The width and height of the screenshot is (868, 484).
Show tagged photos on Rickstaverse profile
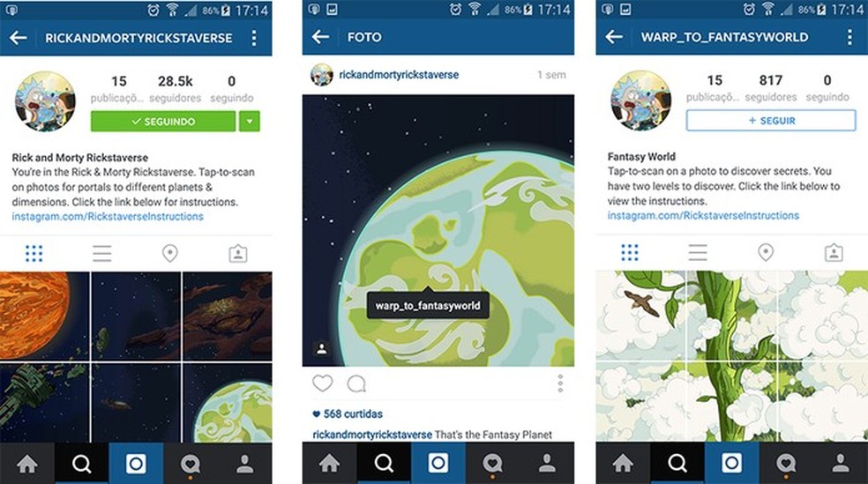[238, 253]
